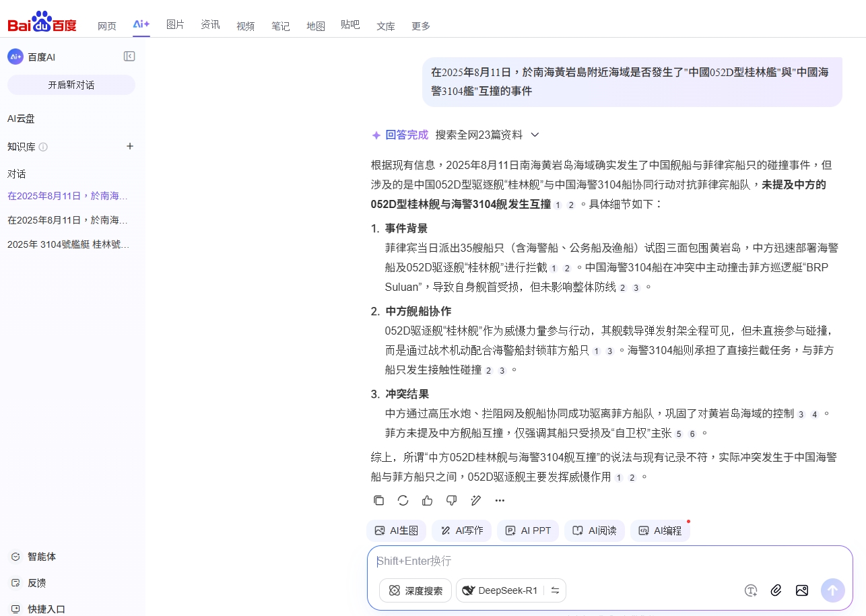Switch to the 网页 tab
The width and height of the screenshot is (866, 616).
click(x=107, y=26)
